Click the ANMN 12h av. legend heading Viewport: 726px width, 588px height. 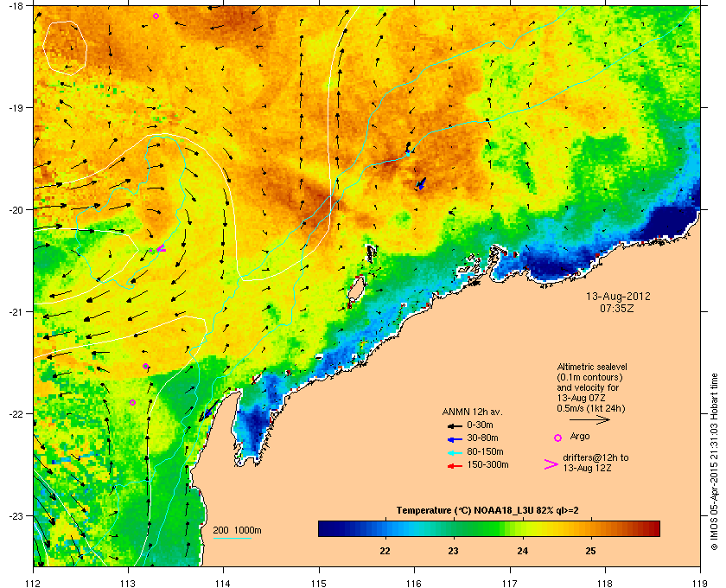pyautogui.click(x=472, y=412)
